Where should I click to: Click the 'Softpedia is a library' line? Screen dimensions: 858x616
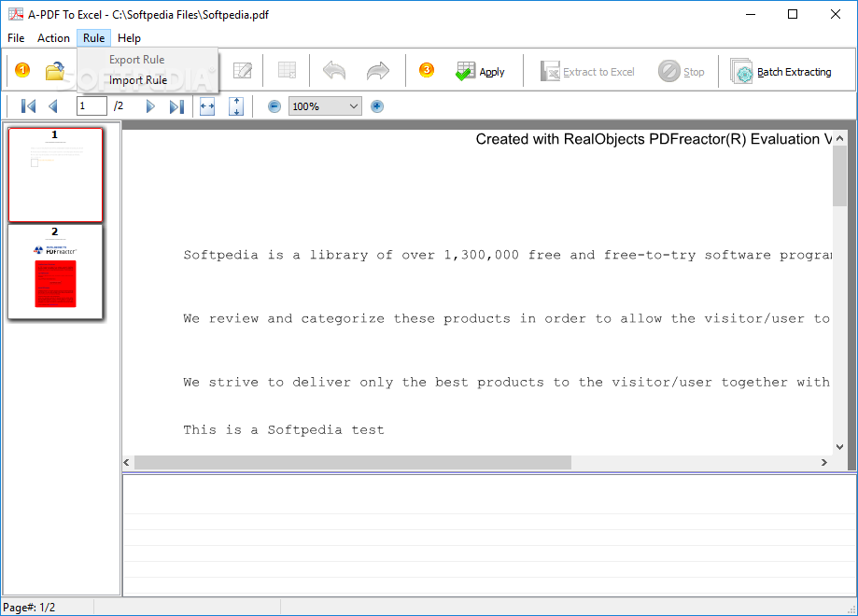pos(507,255)
